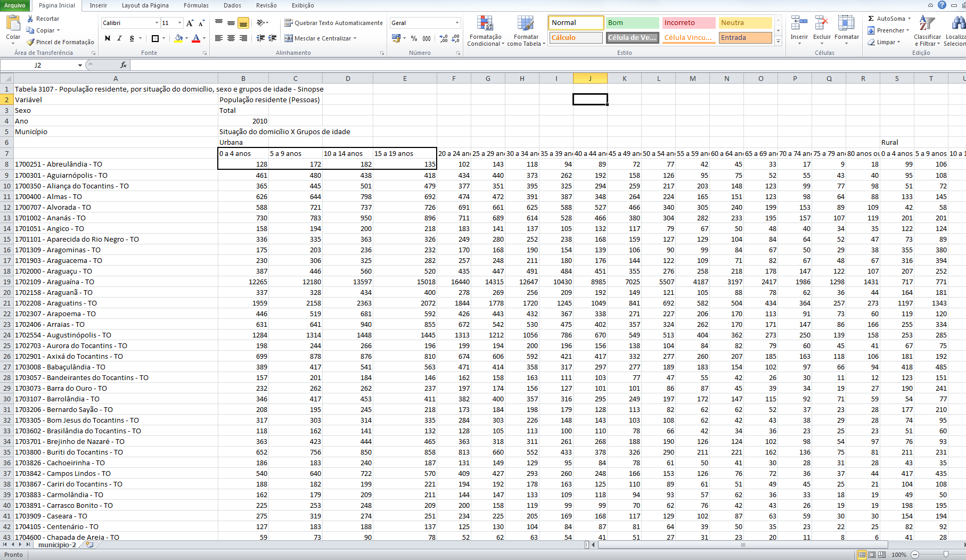
Task: Increase font size with large A
Action: [x=190, y=23]
